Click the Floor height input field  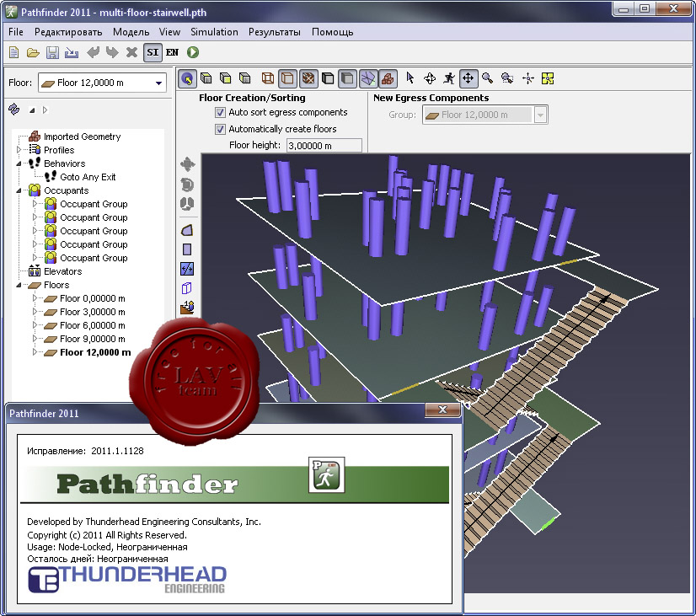(x=324, y=146)
